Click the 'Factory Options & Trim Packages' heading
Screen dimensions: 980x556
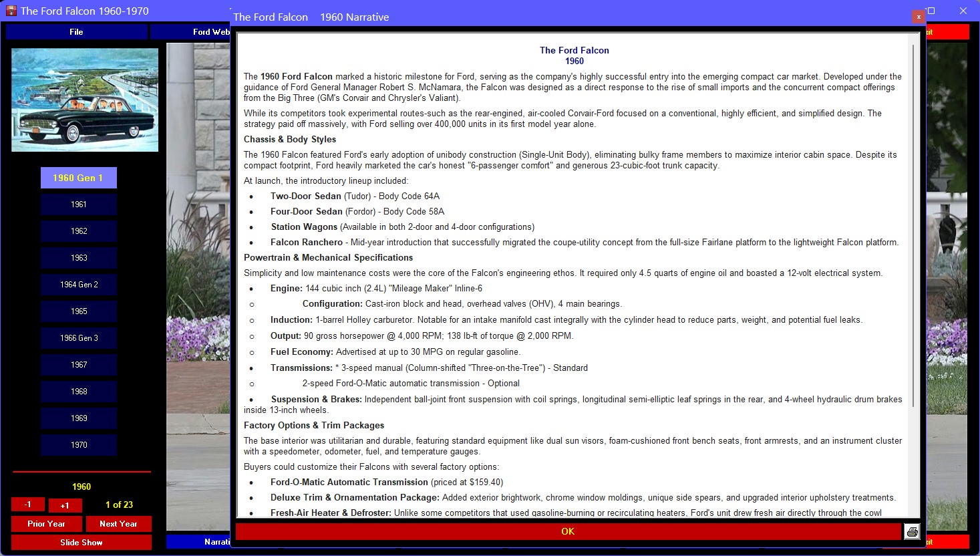pyautogui.click(x=314, y=425)
